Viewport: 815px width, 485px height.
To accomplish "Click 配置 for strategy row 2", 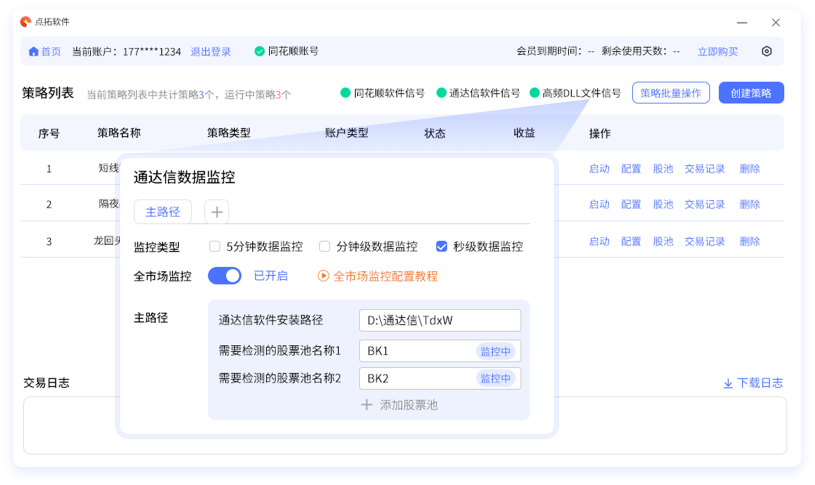I will click(631, 204).
